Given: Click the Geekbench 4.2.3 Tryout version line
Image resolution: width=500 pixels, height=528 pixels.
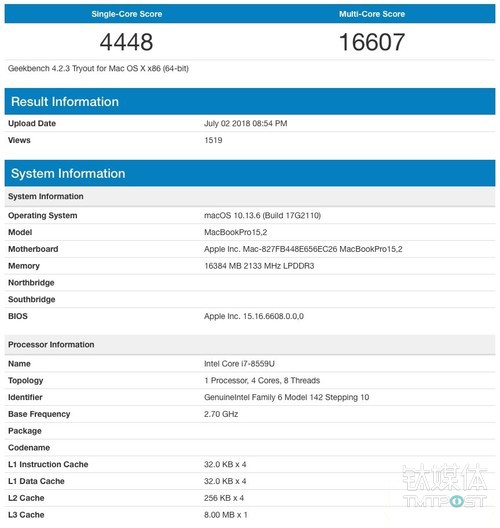Looking at the screenshot, I should 98,68.
